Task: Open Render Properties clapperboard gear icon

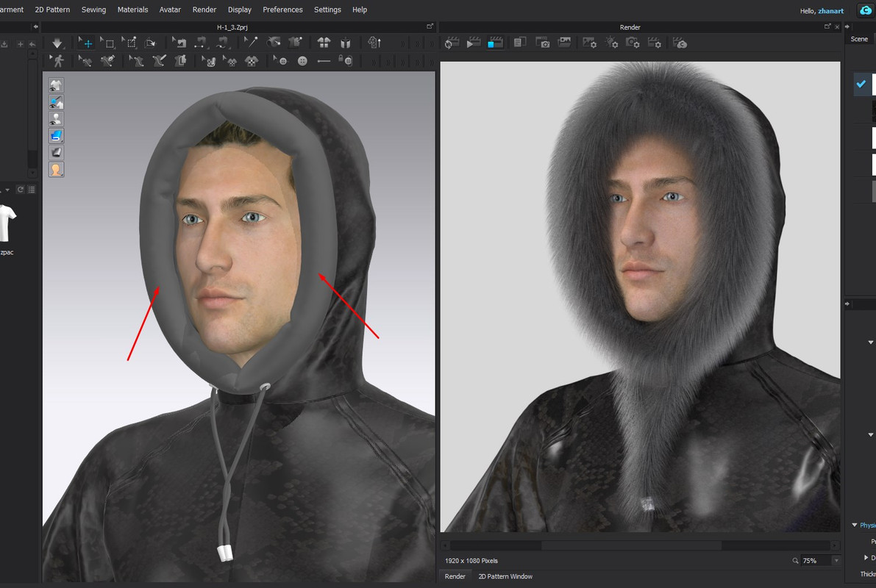Action: (x=654, y=43)
